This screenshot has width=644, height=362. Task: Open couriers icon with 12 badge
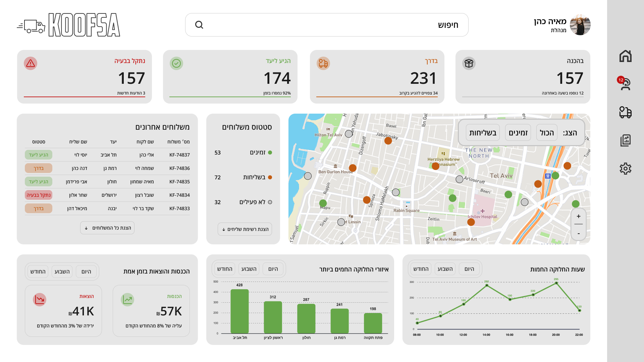point(625,84)
